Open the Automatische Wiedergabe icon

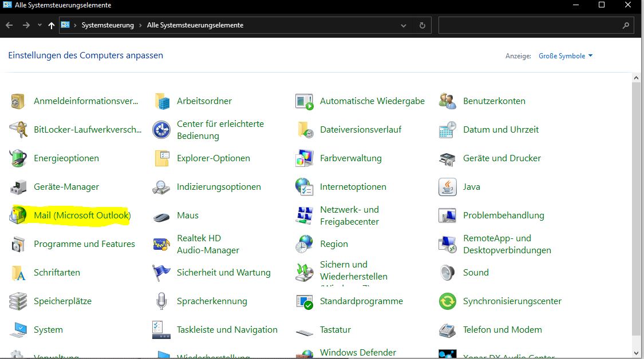pyautogui.click(x=305, y=101)
